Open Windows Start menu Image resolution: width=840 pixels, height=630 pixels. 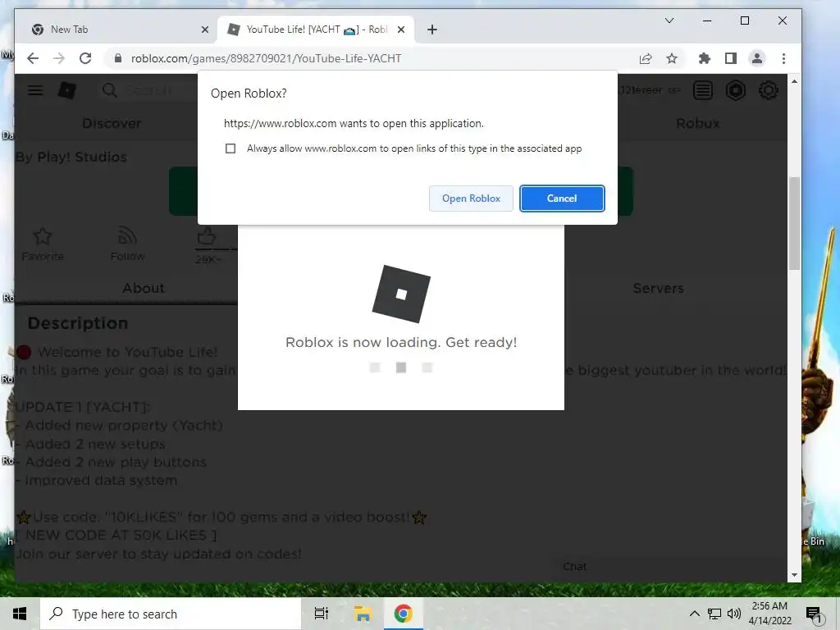click(20, 614)
